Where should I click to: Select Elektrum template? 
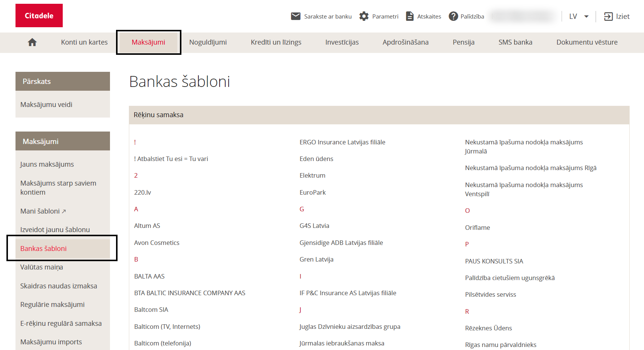(312, 176)
